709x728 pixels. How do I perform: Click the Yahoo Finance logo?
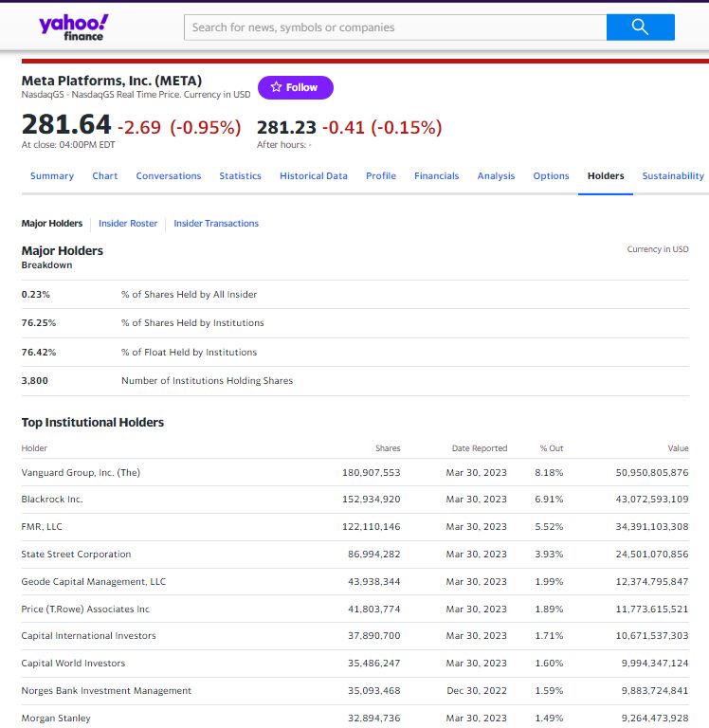pos(73,27)
